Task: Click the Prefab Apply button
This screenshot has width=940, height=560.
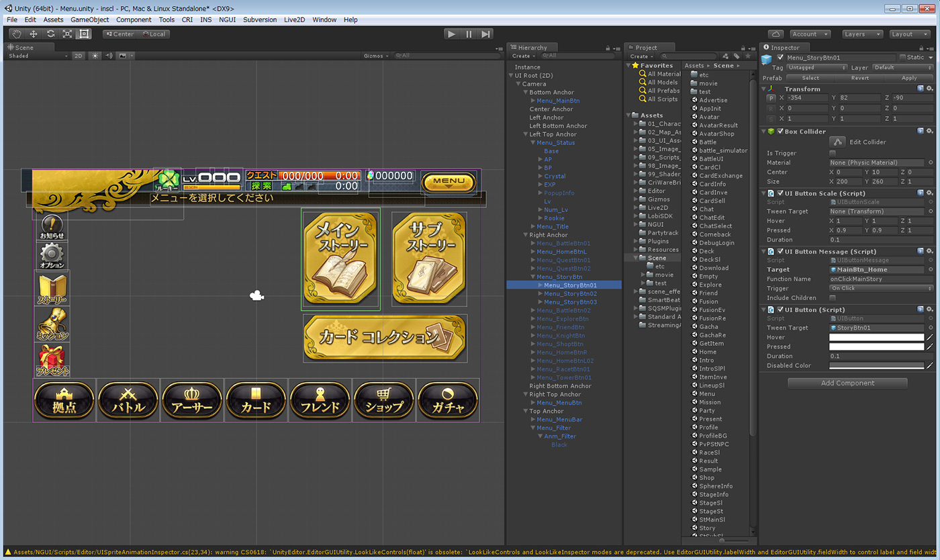Action: tap(909, 78)
